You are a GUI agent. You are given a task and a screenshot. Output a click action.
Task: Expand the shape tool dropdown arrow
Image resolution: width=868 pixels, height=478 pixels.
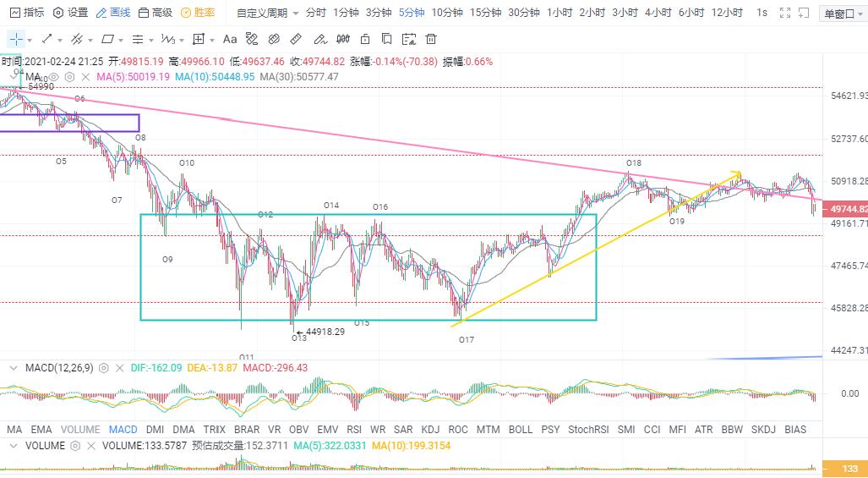click(121, 40)
